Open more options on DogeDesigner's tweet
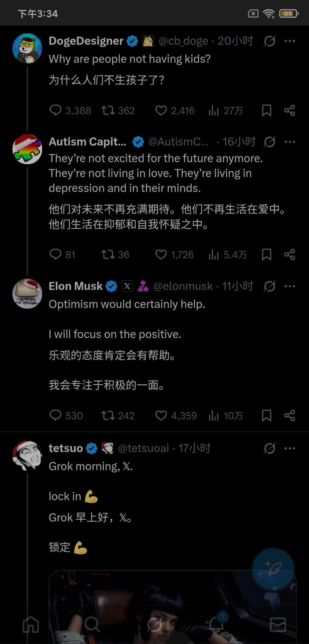The image size is (309, 644). [290, 41]
